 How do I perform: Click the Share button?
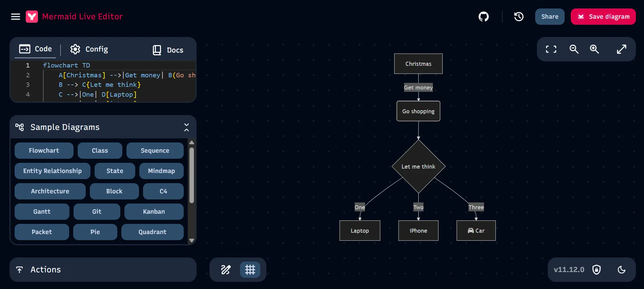click(x=550, y=17)
